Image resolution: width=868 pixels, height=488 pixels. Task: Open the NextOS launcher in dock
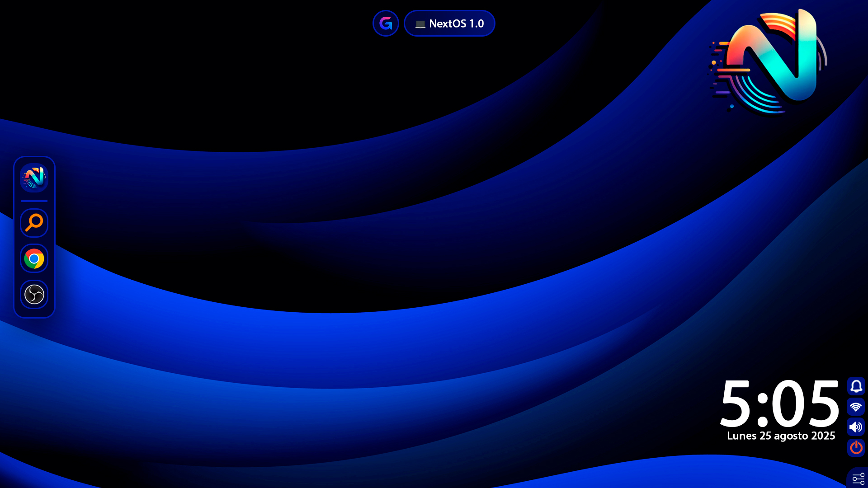[x=34, y=178]
